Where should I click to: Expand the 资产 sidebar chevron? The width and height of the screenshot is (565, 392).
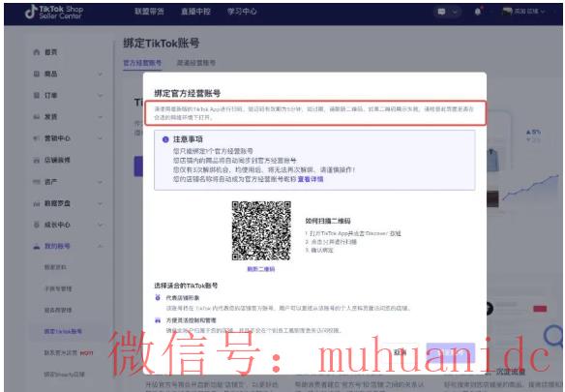pos(100,182)
